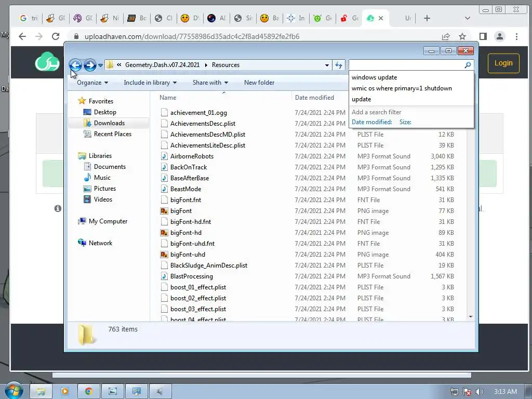Open Include in library dropdown
This screenshot has width=532, height=399.
click(x=150, y=83)
